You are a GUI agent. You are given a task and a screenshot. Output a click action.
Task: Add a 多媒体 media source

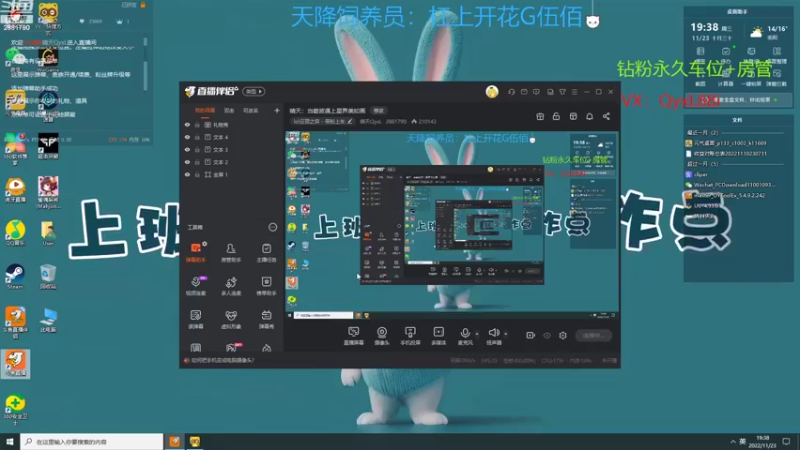coord(438,336)
